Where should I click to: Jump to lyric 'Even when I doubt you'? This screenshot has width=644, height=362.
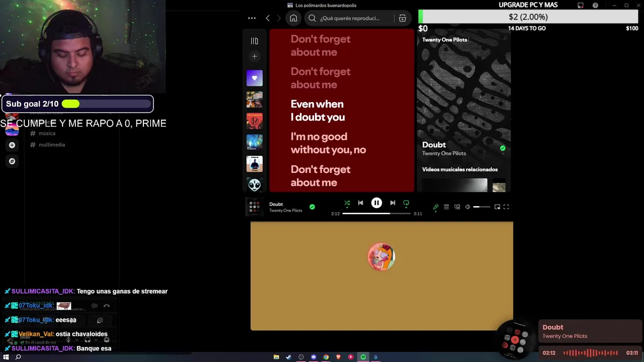tap(318, 111)
